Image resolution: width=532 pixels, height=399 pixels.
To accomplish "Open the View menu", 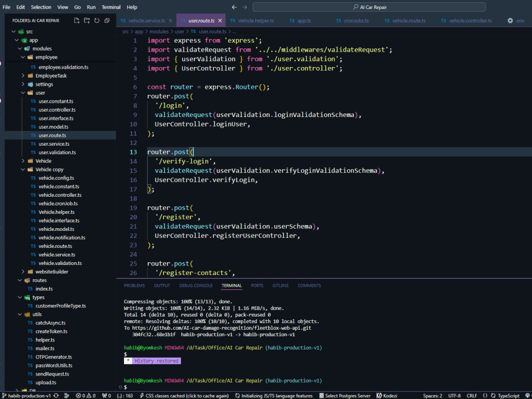I will tap(62, 7).
